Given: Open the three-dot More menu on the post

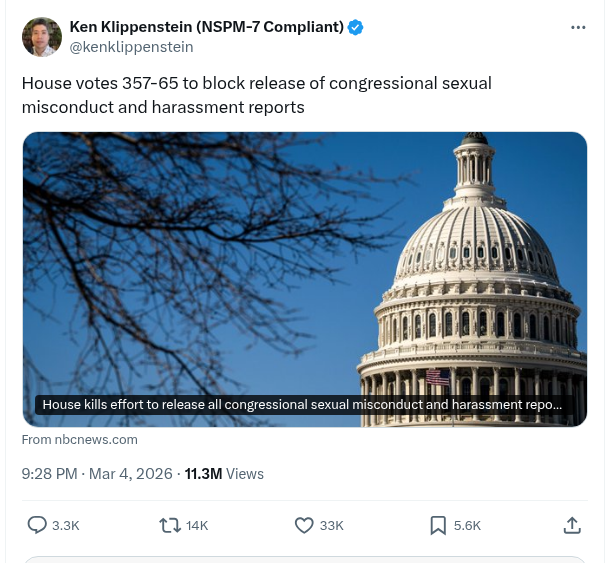Looking at the screenshot, I should (578, 27).
